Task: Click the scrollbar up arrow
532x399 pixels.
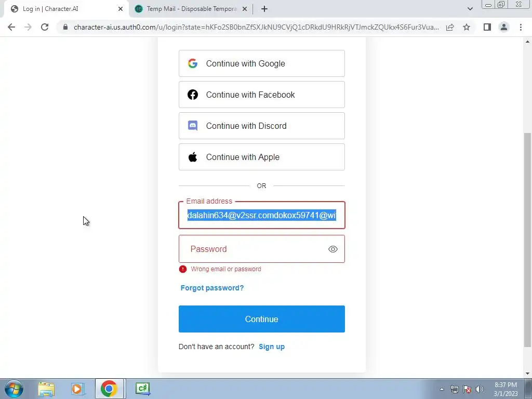Action: click(x=527, y=42)
